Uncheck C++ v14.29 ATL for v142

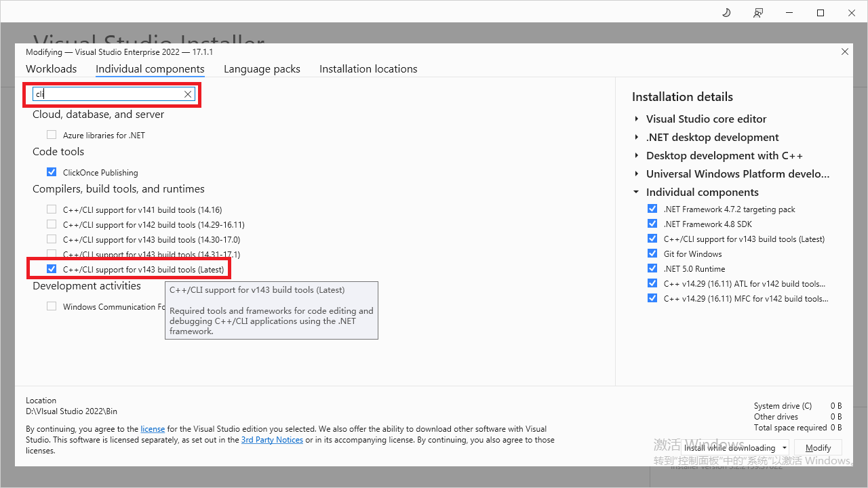click(x=652, y=283)
